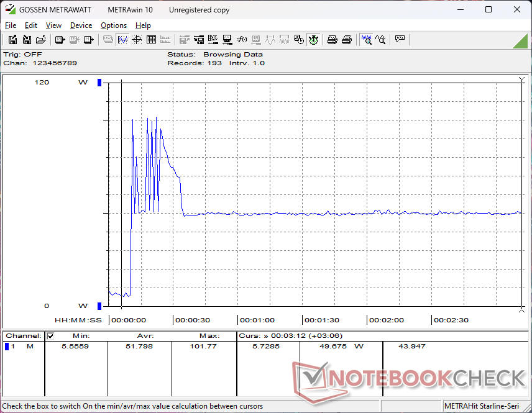Click the 00:01:00 time axis label

pos(257,320)
